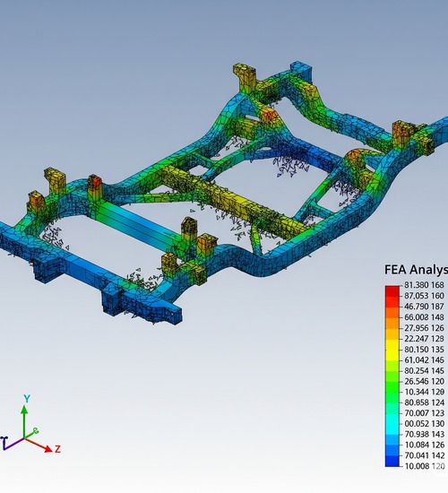448x493 pixels.
Task: Click the red Z axis arrow of the triad
Action: 39,445
